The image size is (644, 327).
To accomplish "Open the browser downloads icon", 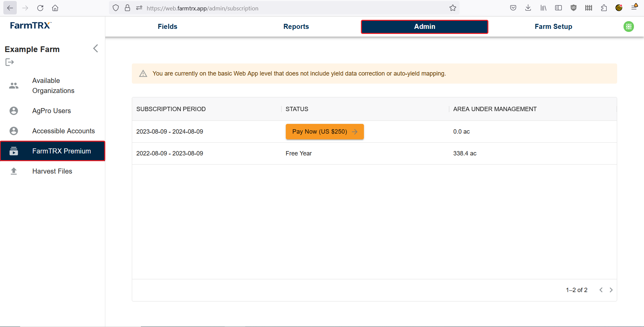I will tap(528, 8).
